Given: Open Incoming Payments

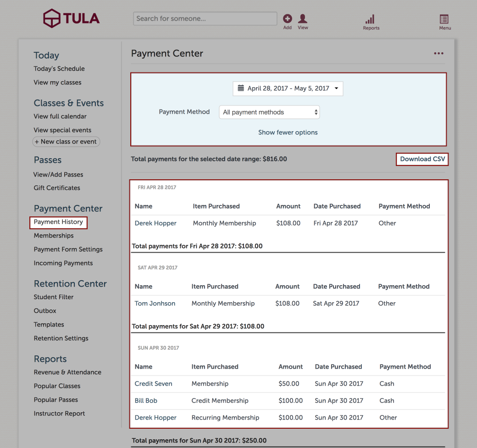Looking at the screenshot, I should (63, 263).
